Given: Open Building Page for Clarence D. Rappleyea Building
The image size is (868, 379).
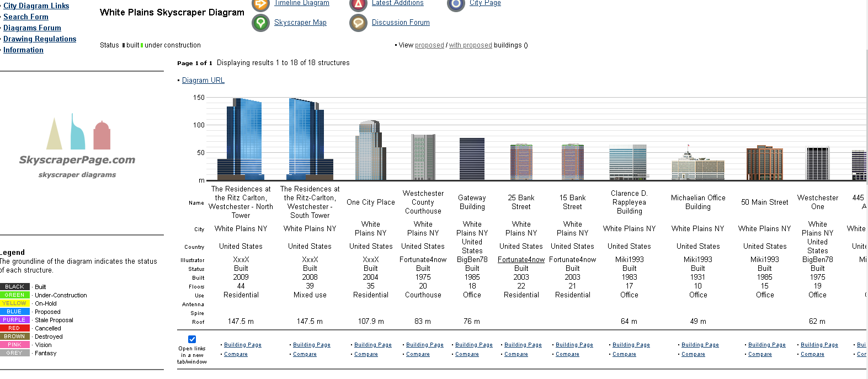Looking at the screenshot, I should click(631, 345).
